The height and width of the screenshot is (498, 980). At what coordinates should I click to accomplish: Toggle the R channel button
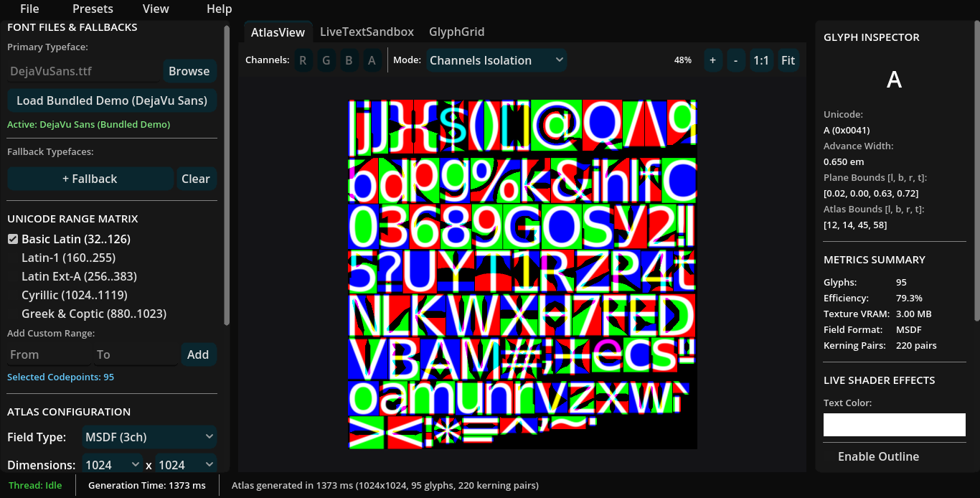tap(302, 60)
